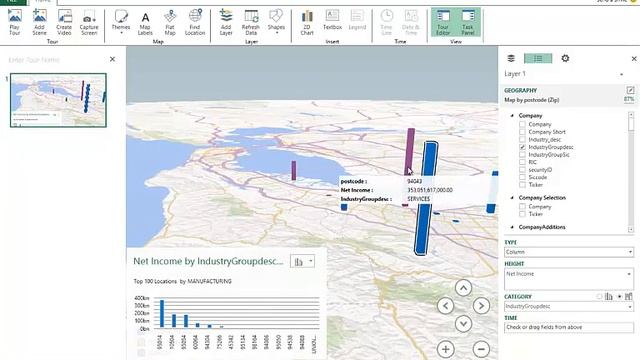Check Ticker under Company Selection

pos(522,214)
